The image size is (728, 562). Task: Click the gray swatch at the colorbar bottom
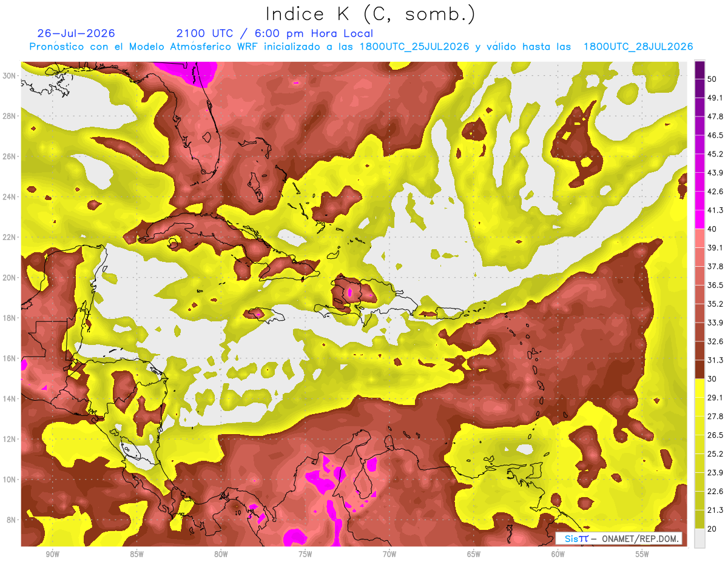(x=699, y=538)
